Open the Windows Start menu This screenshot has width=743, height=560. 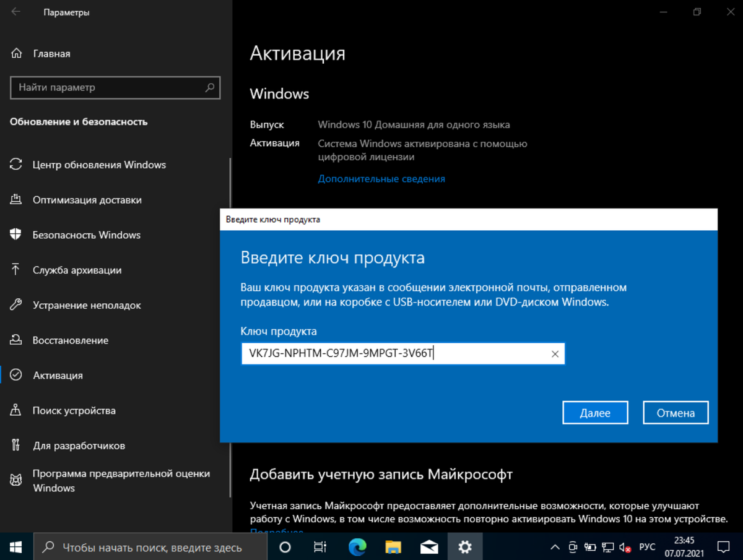coord(15,547)
